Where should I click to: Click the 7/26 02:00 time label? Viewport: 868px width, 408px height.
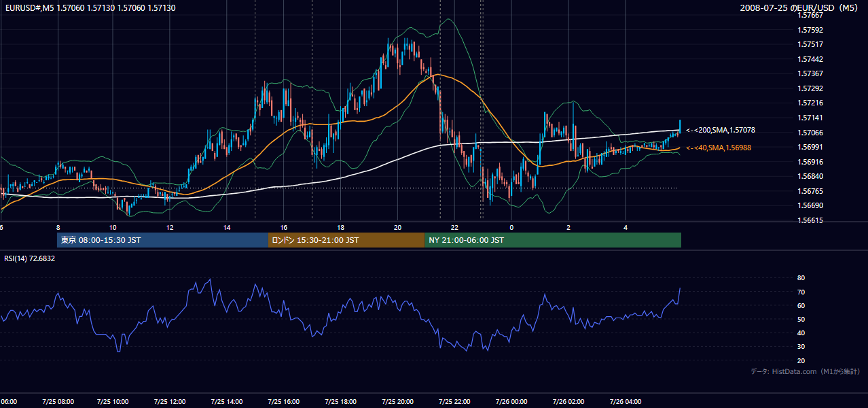click(568, 401)
